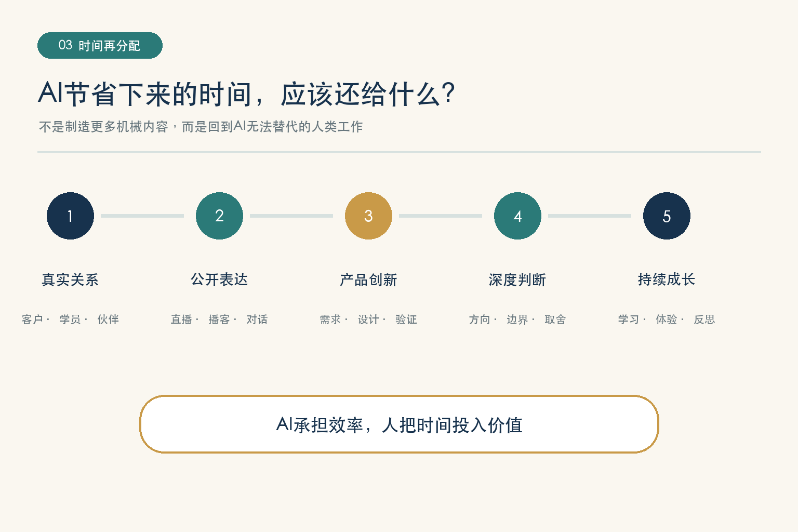Click the navy circle numbered 1
This screenshot has height=532, width=798.
(x=70, y=216)
